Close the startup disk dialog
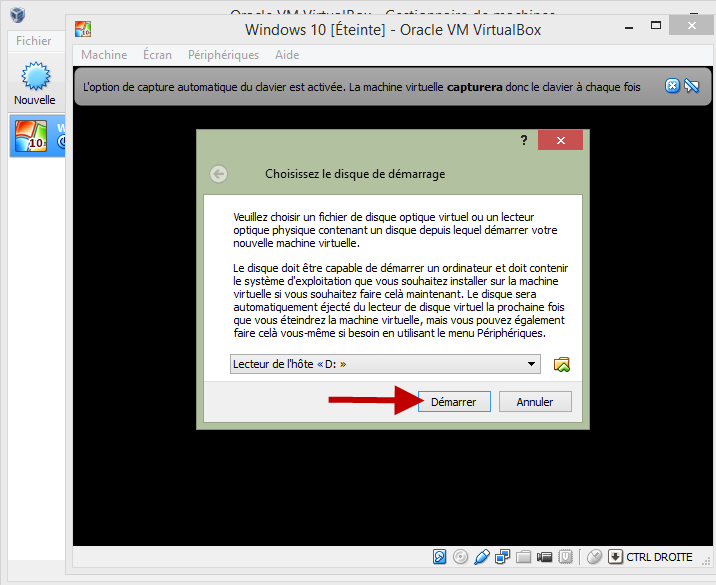 click(561, 140)
